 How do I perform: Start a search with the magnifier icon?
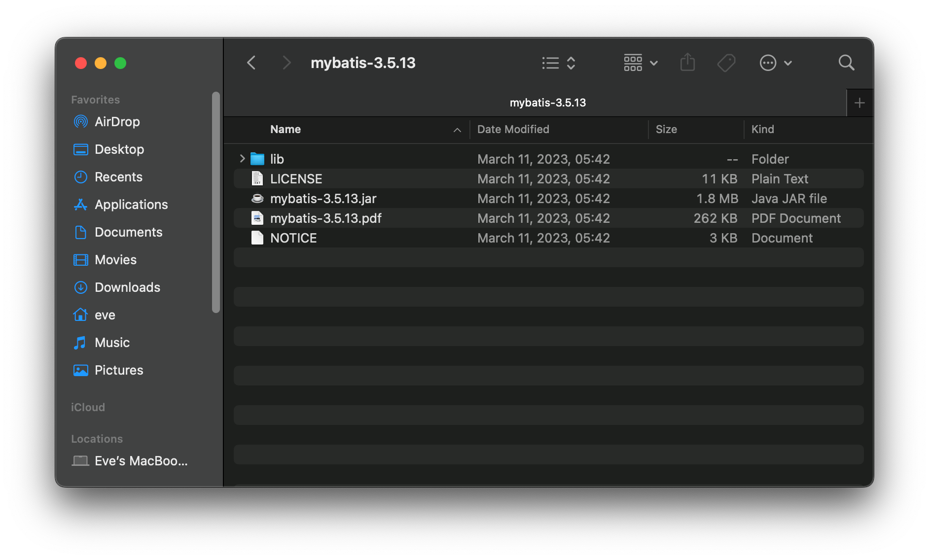coord(846,63)
